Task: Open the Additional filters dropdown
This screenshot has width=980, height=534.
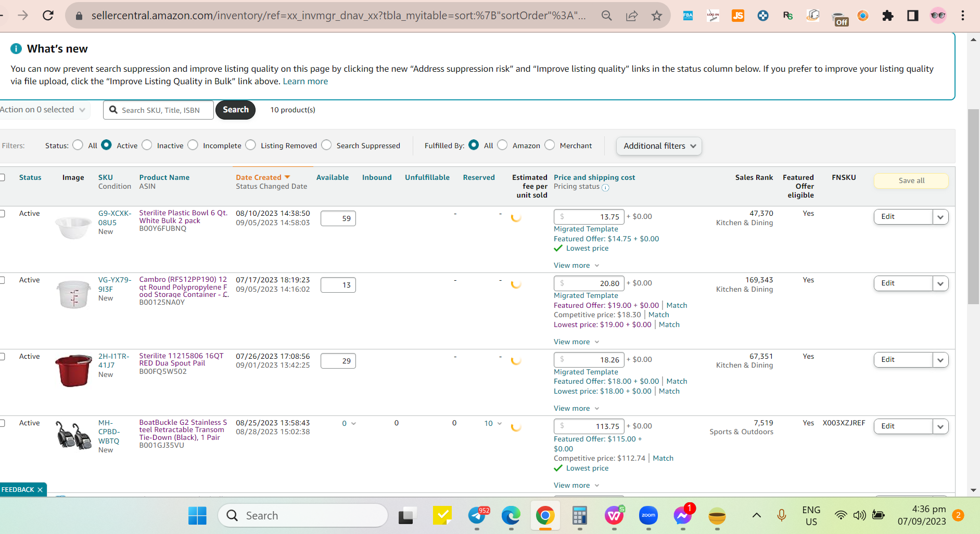Action: pyautogui.click(x=659, y=146)
